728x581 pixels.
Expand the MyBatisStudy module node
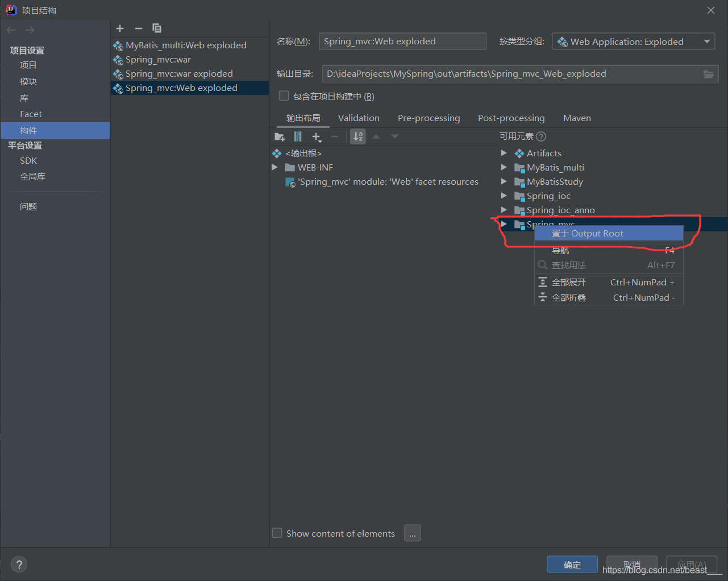pos(504,182)
